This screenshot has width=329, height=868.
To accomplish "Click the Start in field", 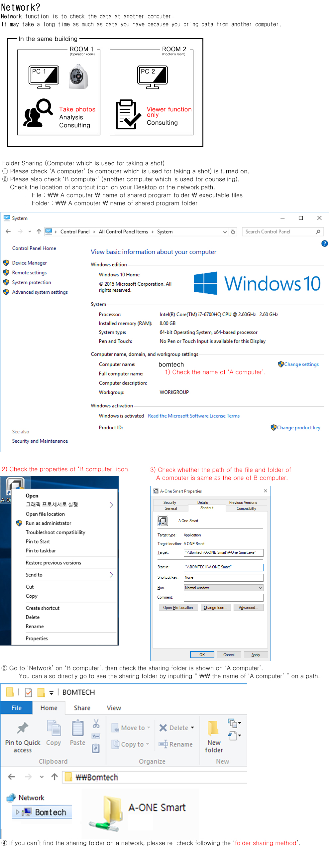I will tap(224, 567).
